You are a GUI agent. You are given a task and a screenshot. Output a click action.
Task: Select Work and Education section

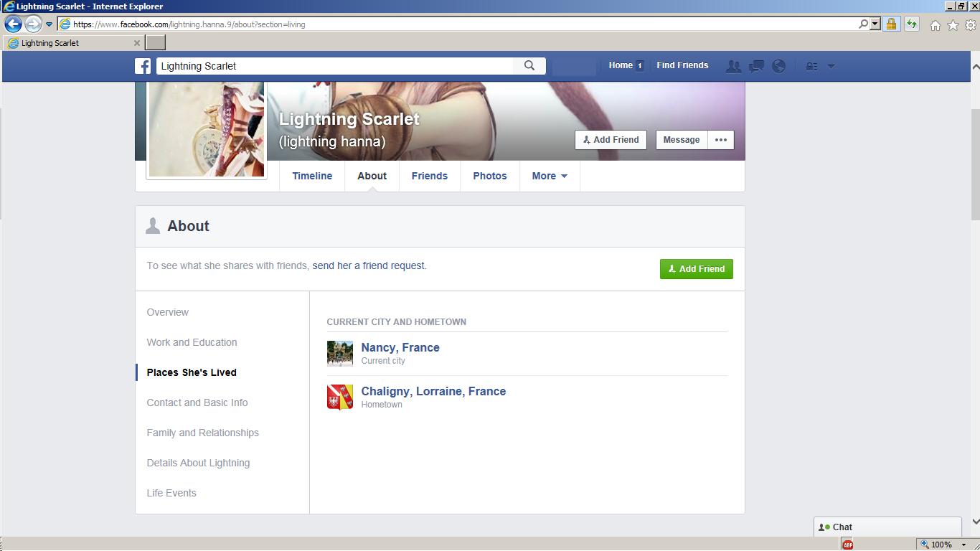(x=192, y=342)
